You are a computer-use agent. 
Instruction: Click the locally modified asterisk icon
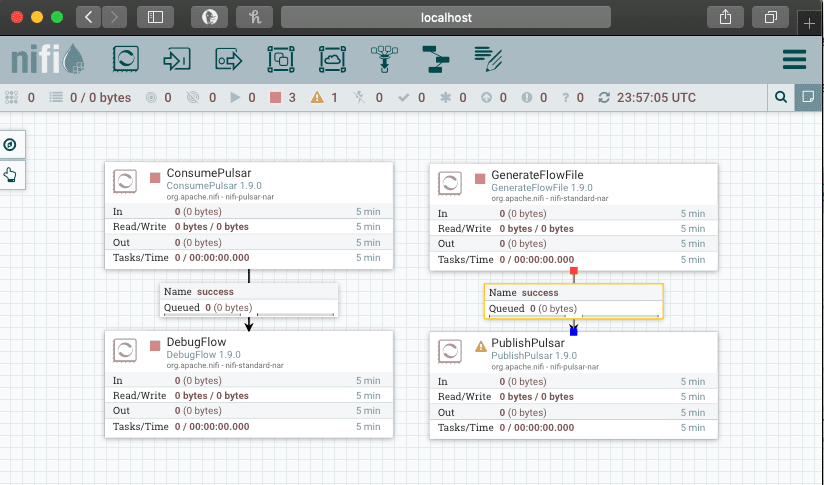pyautogui.click(x=445, y=97)
